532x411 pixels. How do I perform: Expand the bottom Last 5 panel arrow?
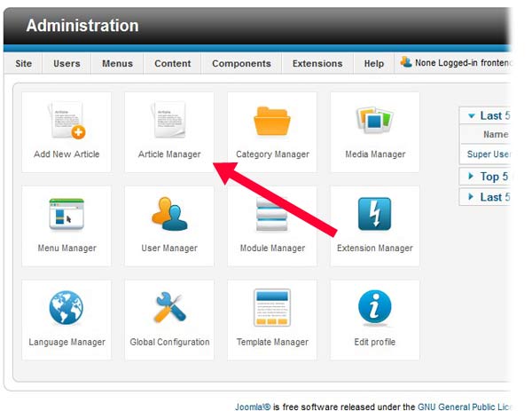(471, 197)
